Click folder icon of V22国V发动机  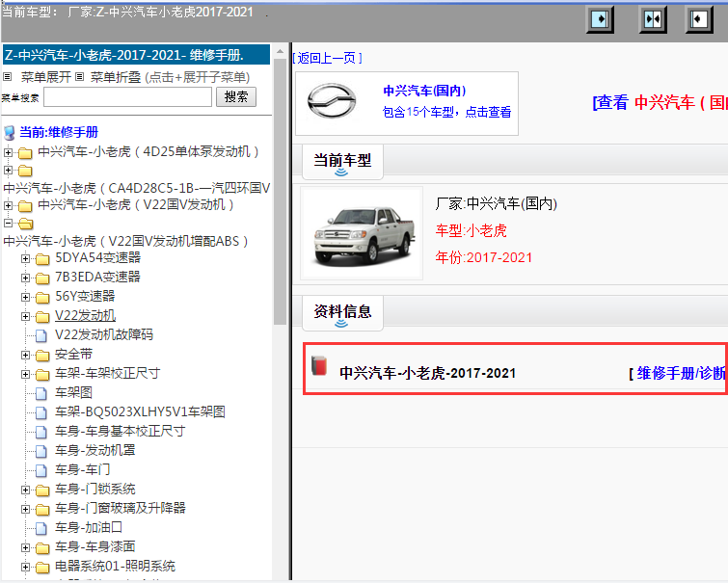25,205
